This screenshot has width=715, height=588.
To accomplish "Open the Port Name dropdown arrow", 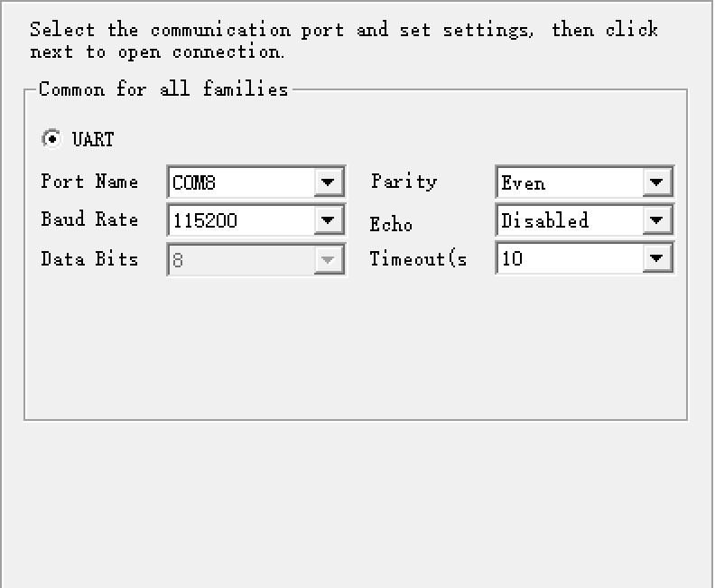I will [329, 182].
